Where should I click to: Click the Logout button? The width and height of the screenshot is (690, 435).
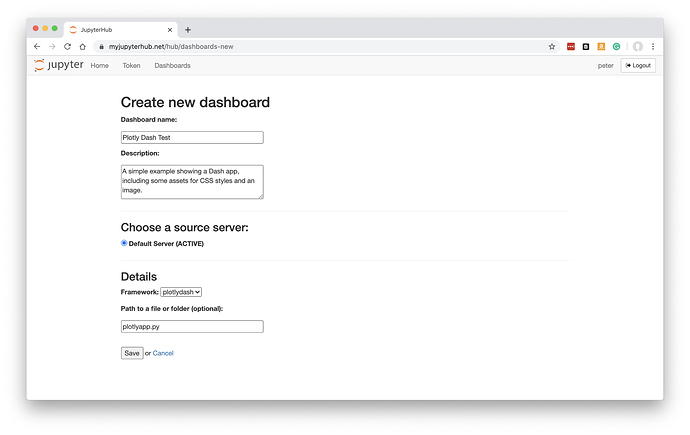[x=638, y=66]
